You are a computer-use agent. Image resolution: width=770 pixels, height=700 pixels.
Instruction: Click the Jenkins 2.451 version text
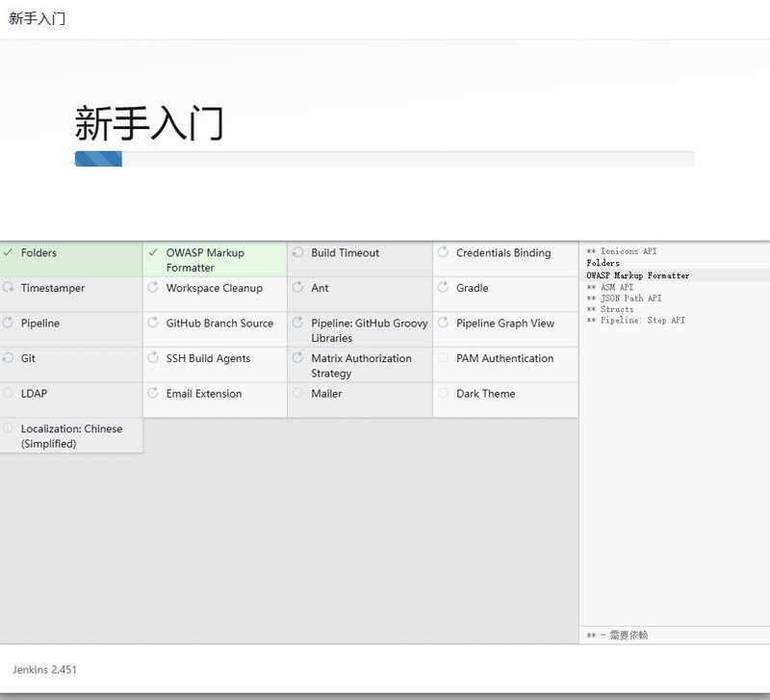pos(44,669)
